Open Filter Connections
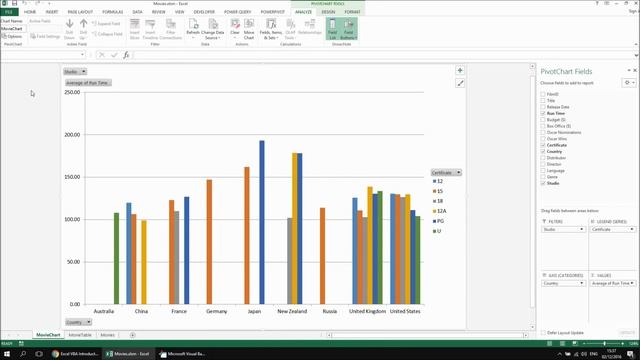This screenshot has width=640, height=360. (171, 29)
